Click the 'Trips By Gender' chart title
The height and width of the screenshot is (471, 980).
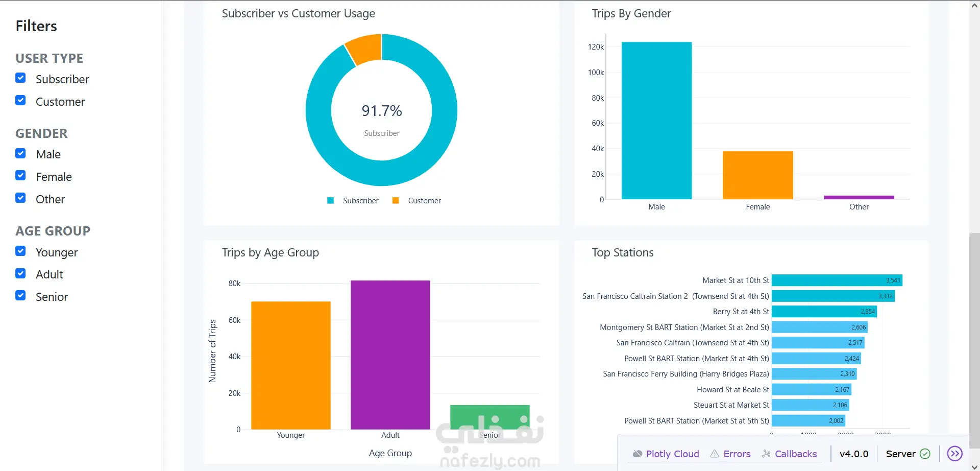click(631, 14)
